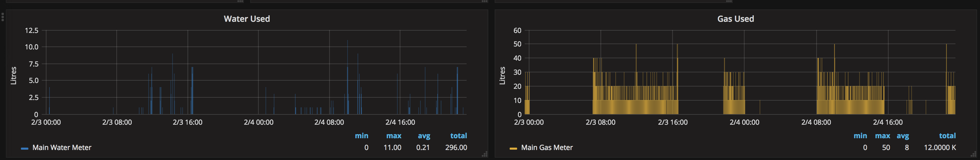Open the Gas Used panel title menu

pyautogui.click(x=735, y=19)
